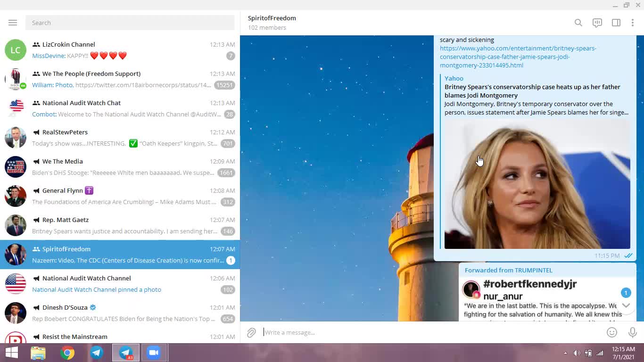This screenshot has height=362, width=644.
Task: Click Rep. Matt Gaetz profile avatar
Action: 16,225
